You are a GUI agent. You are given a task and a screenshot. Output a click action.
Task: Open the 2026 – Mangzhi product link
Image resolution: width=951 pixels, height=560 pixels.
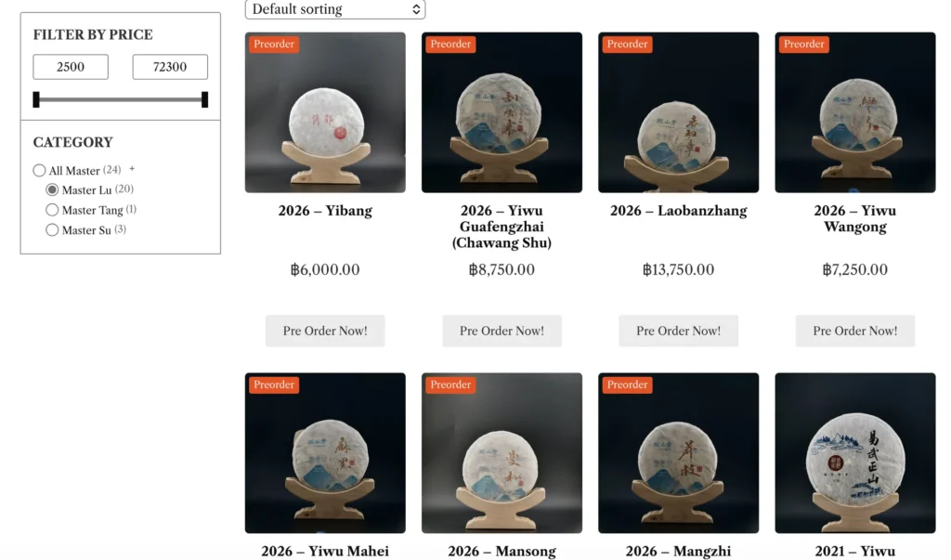point(678,552)
